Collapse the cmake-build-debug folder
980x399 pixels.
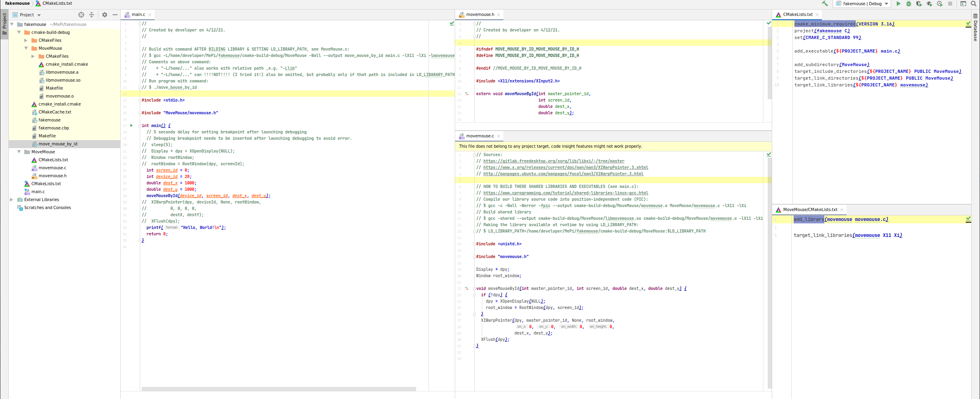tap(19, 32)
